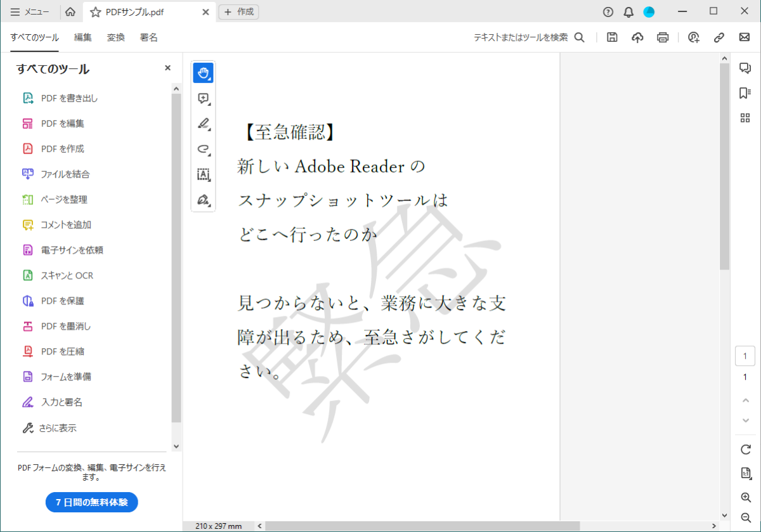
Task: Open the 変換 tab
Action: point(116,37)
